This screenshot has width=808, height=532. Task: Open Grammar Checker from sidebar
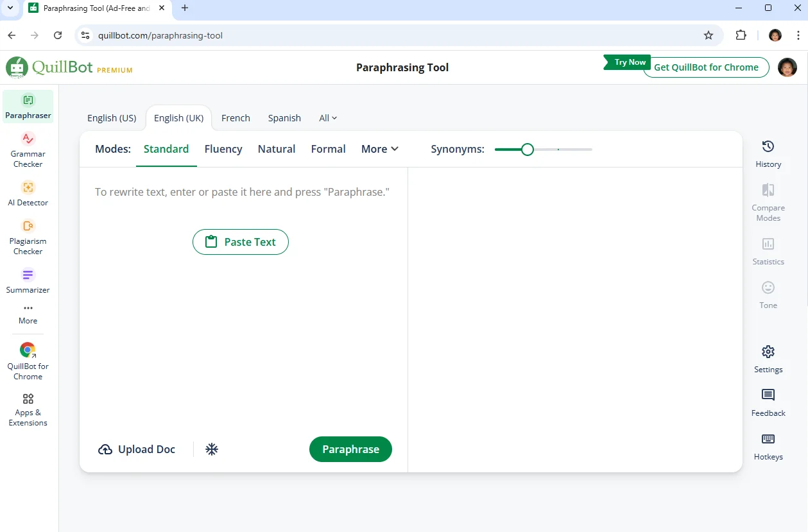pyautogui.click(x=28, y=150)
